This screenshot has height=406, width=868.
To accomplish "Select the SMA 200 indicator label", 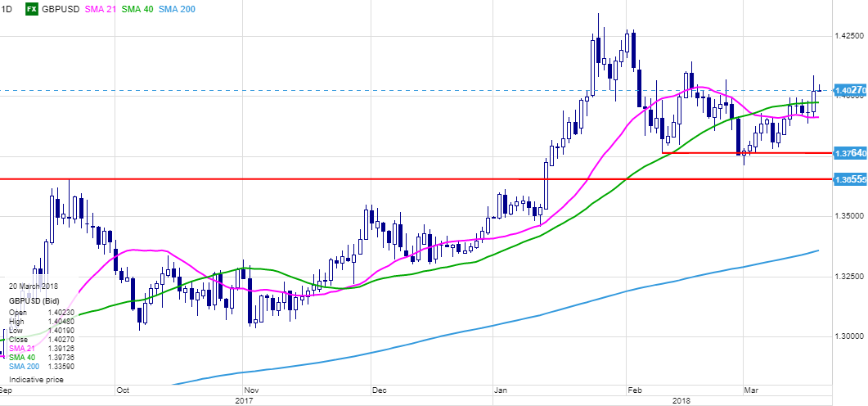I will 177,9.
